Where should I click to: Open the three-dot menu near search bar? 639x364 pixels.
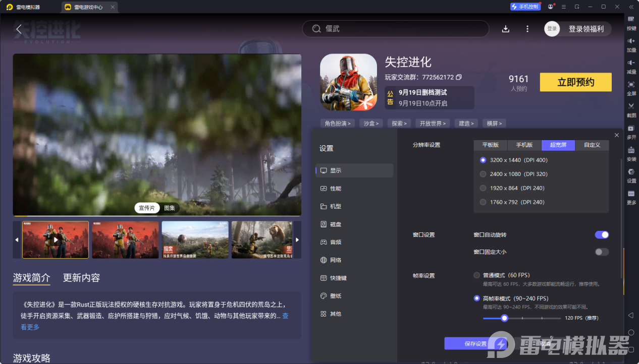pyautogui.click(x=527, y=29)
